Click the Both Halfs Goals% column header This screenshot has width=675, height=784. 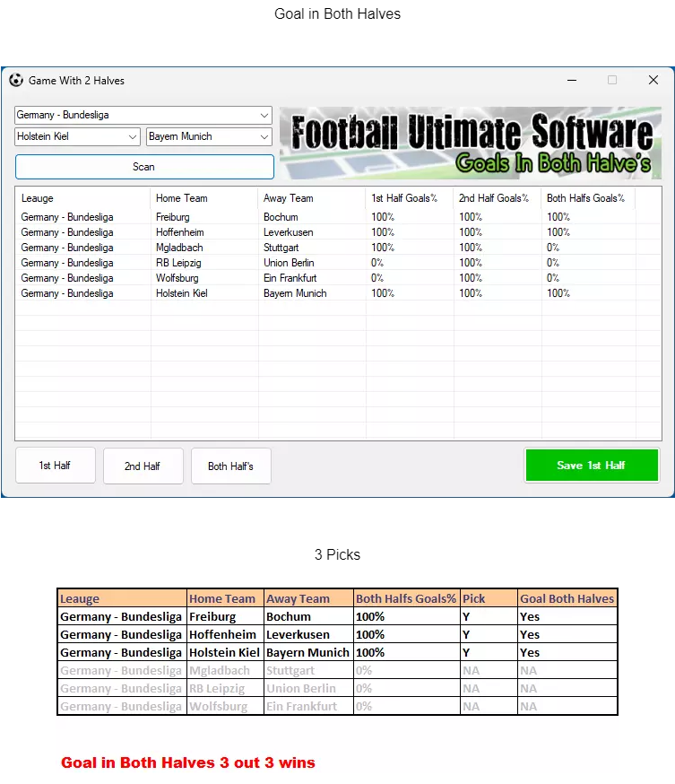click(x=588, y=198)
